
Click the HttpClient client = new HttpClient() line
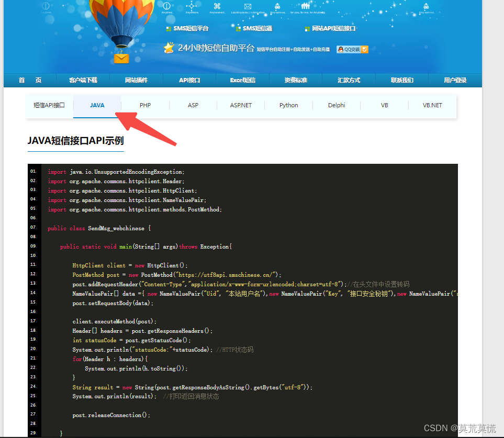coord(130,265)
